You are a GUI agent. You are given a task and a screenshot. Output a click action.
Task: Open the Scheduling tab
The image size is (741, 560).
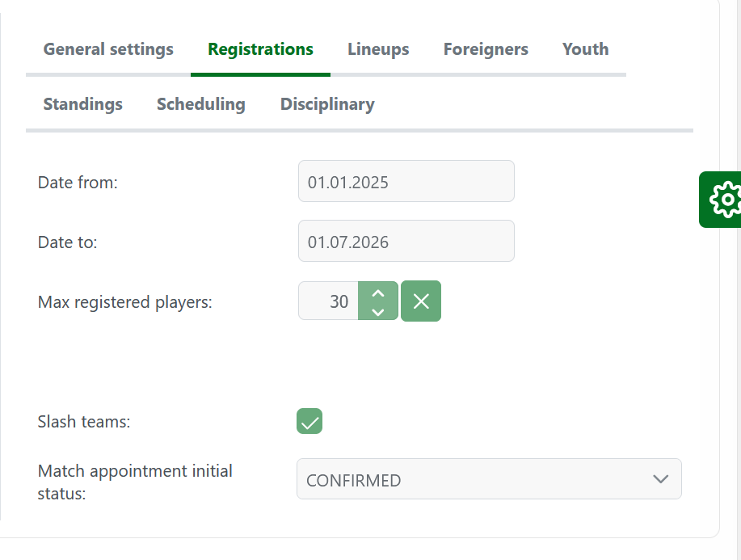click(x=201, y=104)
